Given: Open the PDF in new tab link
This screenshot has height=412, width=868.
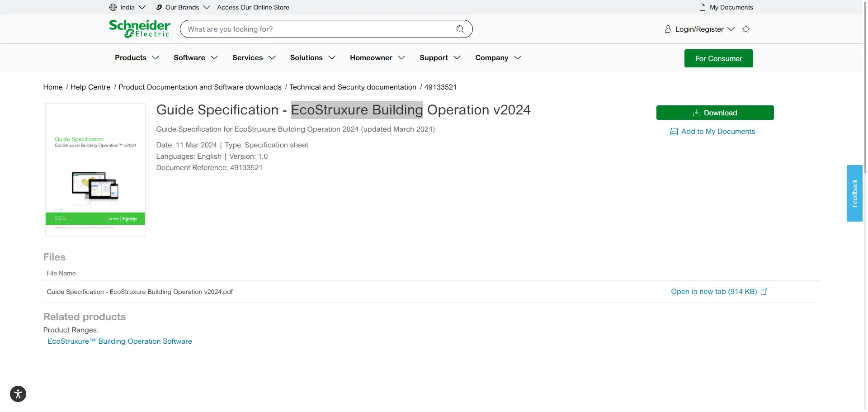Looking at the screenshot, I should 714,292.
